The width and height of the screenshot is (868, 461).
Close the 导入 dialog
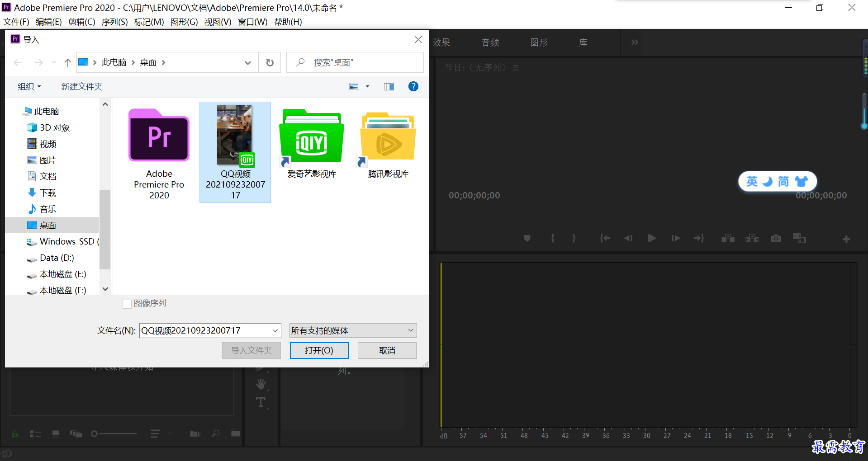tap(418, 40)
